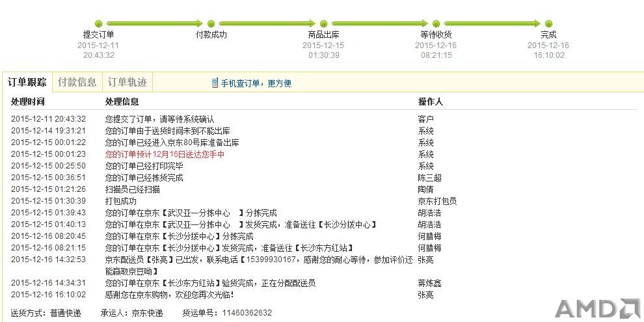The height and width of the screenshot is (322, 644).
Task: Click the 准备送往【长沙分拨中心】 row
Action: click(241, 224)
